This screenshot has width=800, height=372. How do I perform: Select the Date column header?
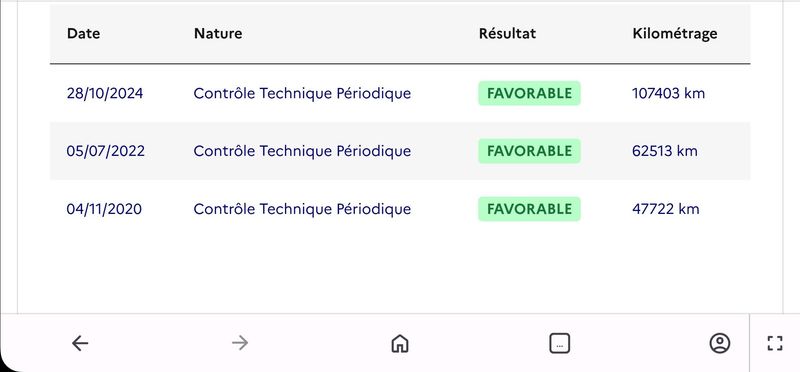[x=83, y=34]
